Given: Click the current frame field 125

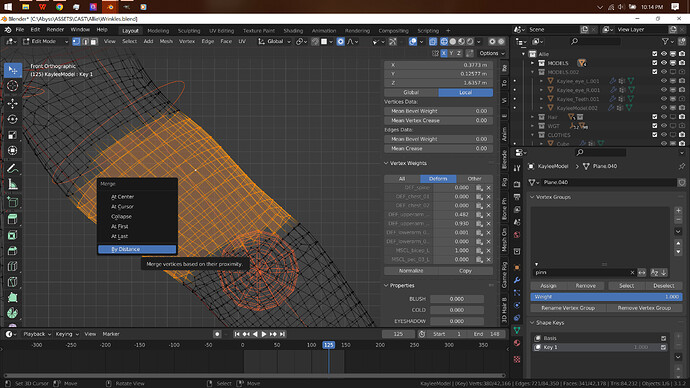Looking at the screenshot, I should click(x=398, y=334).
